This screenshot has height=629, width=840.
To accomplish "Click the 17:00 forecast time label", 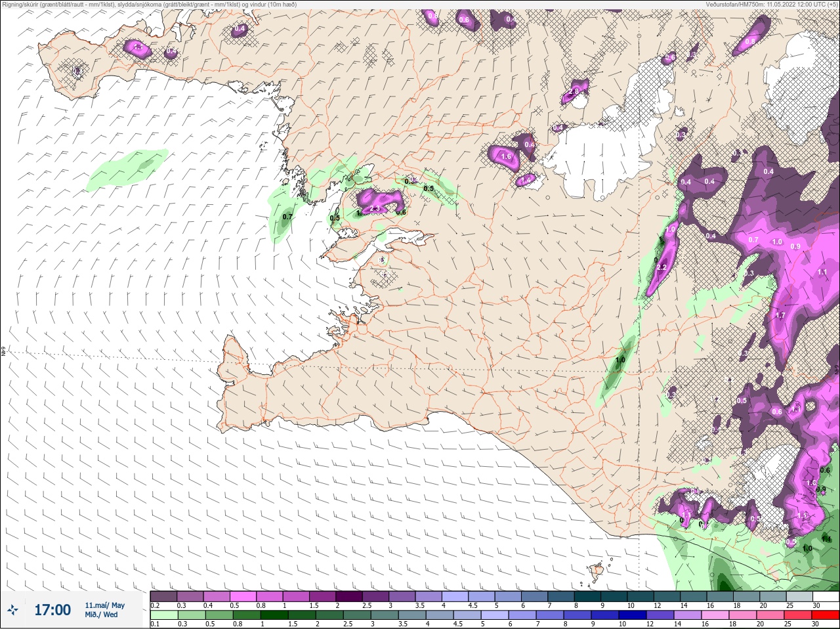I will point(52,610).
